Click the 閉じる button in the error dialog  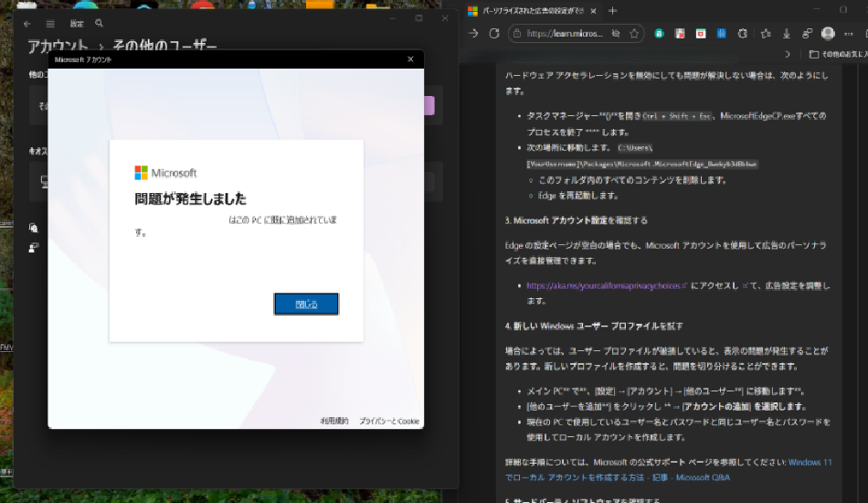coord(306,305)
